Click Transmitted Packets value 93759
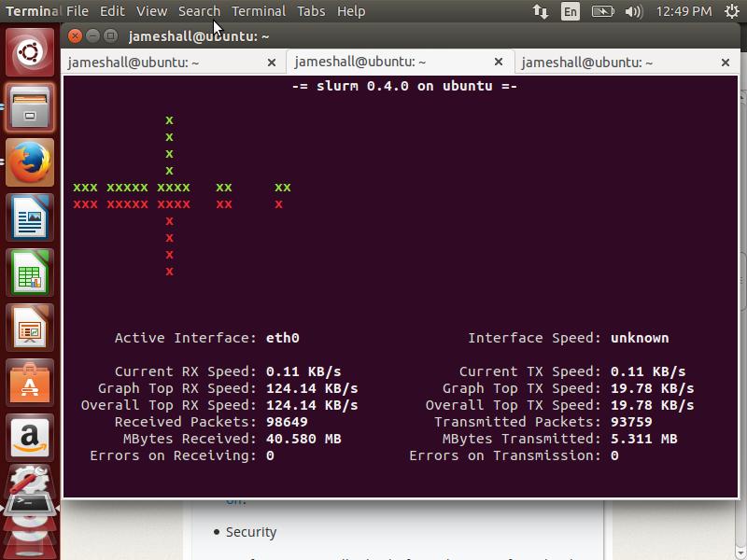The image size is (747, 560). tap(631, 422)
